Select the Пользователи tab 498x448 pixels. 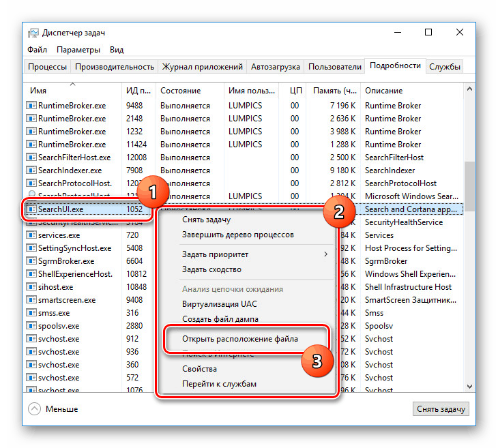point(335,67)
